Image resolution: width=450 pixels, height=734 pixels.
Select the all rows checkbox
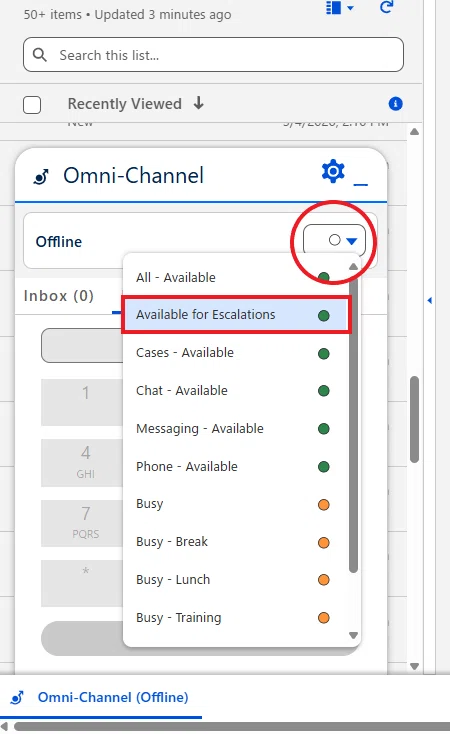[32, 105]
